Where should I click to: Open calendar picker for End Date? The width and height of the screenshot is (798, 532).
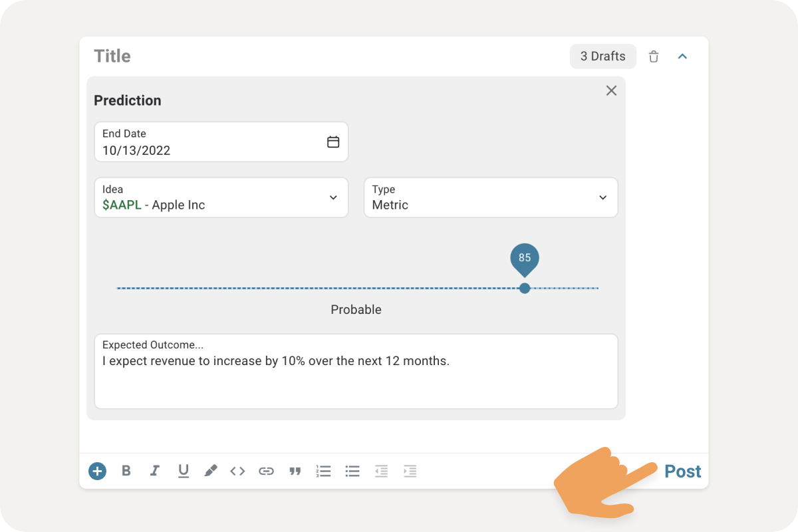[x=333, y=142]
